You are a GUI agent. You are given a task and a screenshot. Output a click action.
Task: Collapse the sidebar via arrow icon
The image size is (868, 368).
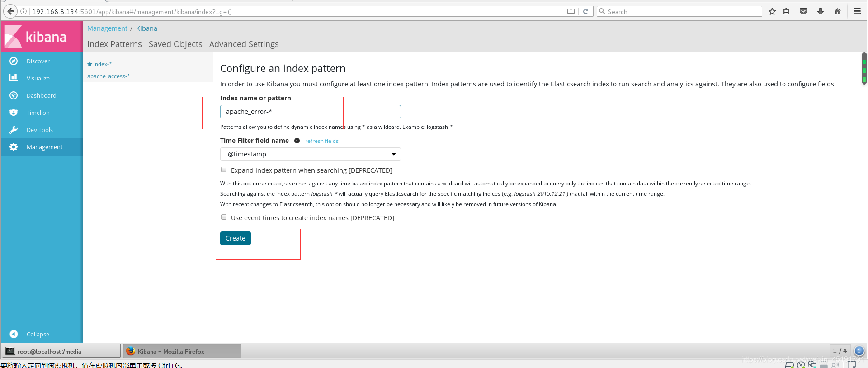[x=14, y=334]
